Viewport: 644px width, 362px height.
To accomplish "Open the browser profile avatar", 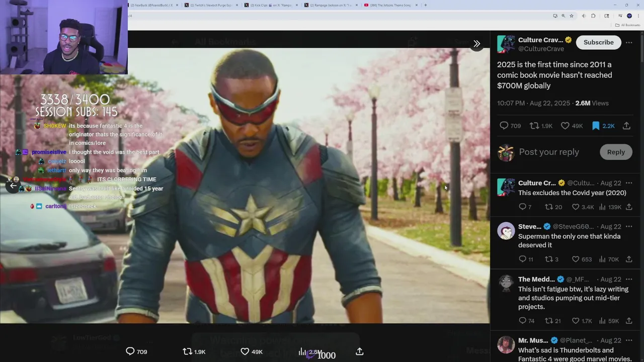I will coord(629,16).
